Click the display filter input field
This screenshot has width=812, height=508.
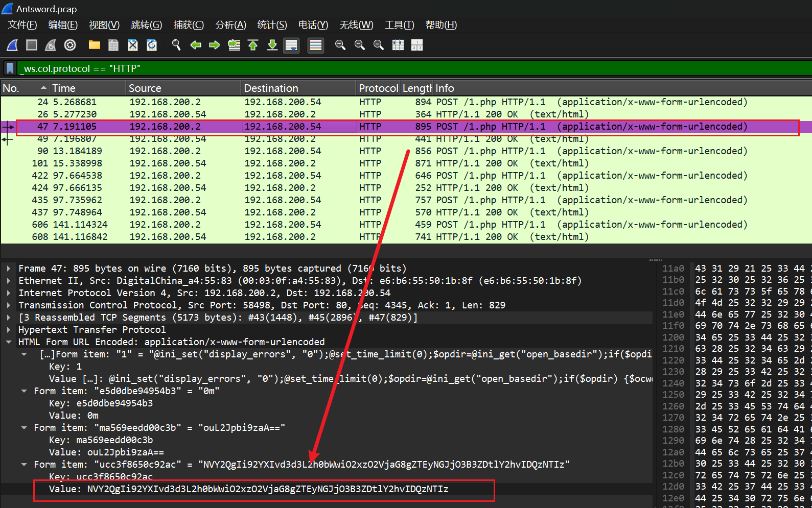coord(409,68)
